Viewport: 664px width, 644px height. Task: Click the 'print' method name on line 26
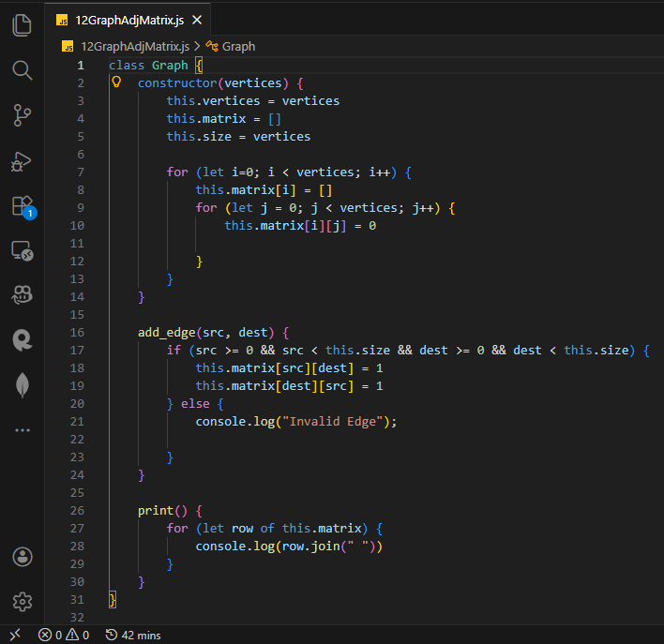tap(156, 511)
